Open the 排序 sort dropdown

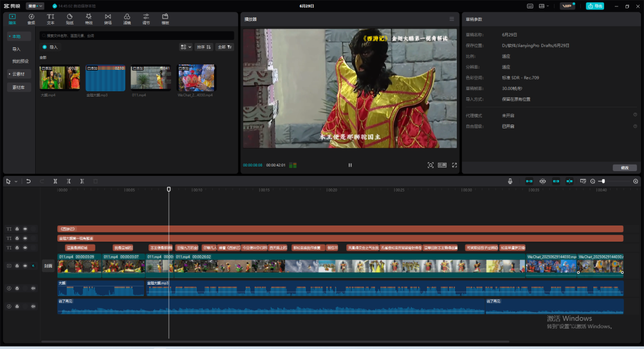pos(204,47)
